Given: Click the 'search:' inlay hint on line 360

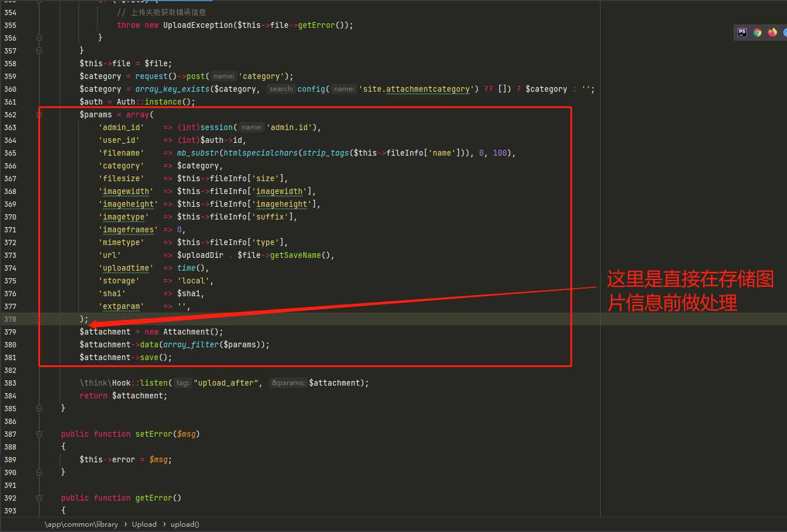Looking at the screenshot, I should tap(281, 89).
